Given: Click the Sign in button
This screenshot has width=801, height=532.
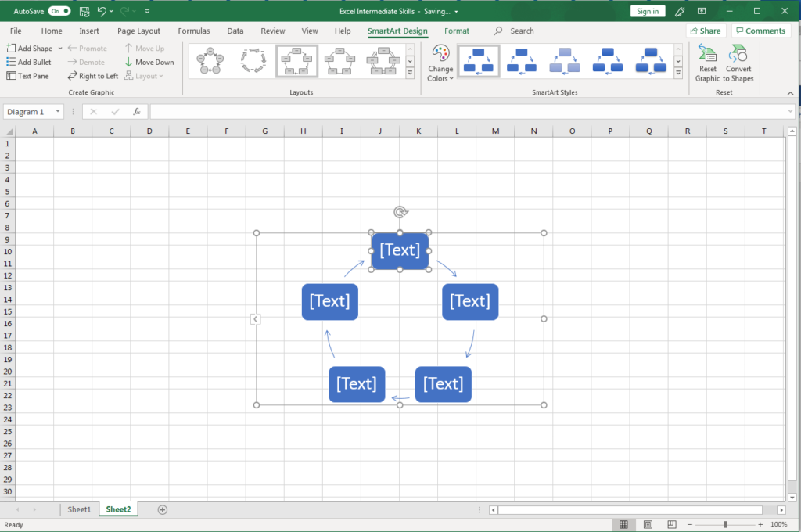Looking at the screenshot, I should point(648,11).
